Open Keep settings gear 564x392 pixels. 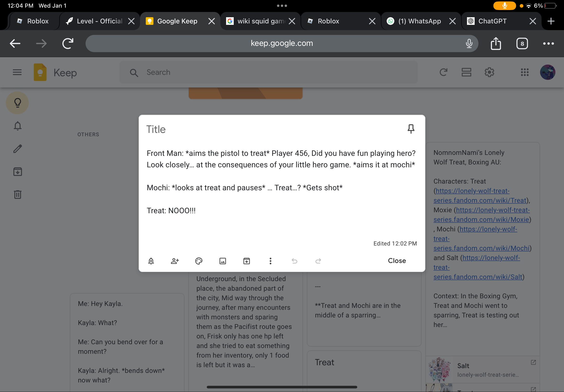click(x=489, y=72)
